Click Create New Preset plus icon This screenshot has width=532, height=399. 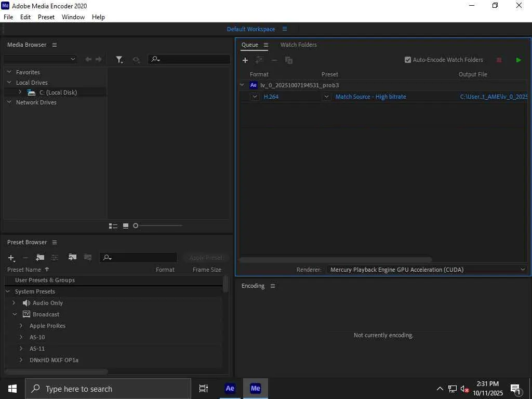(11, 258)
